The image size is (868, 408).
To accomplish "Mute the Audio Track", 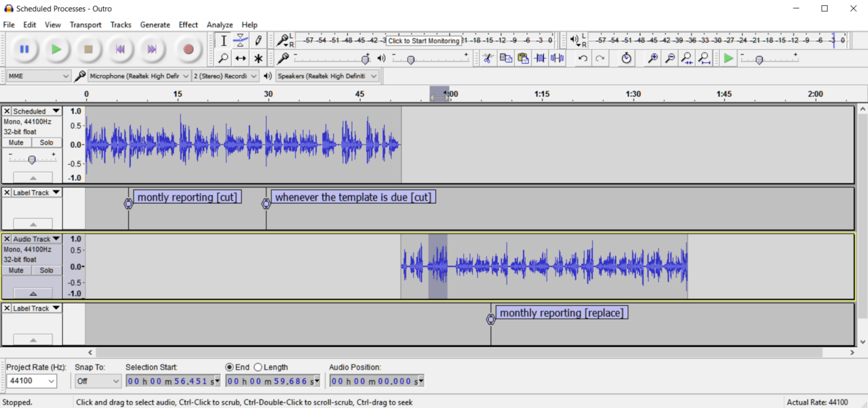I will tap(16, 270).
